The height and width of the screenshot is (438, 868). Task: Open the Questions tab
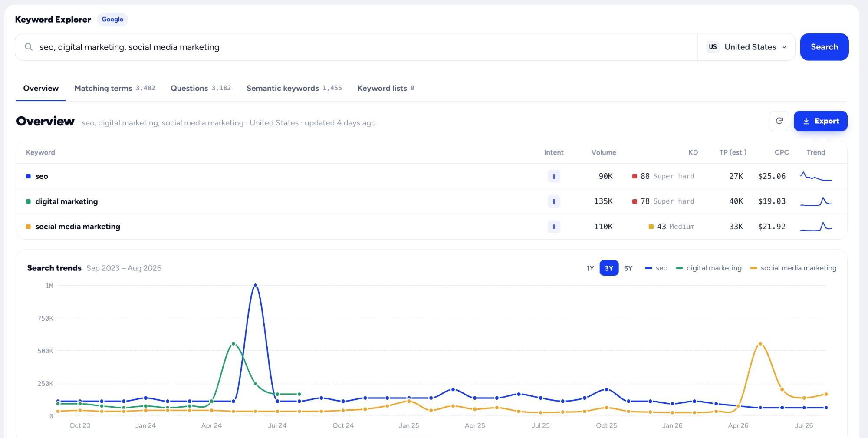tap(201, 88)
